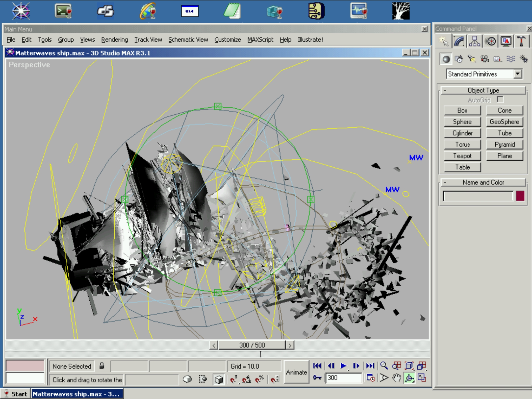Open the MAXScript menu
This screenshot has height=399, width=532.
click(260, 40)
